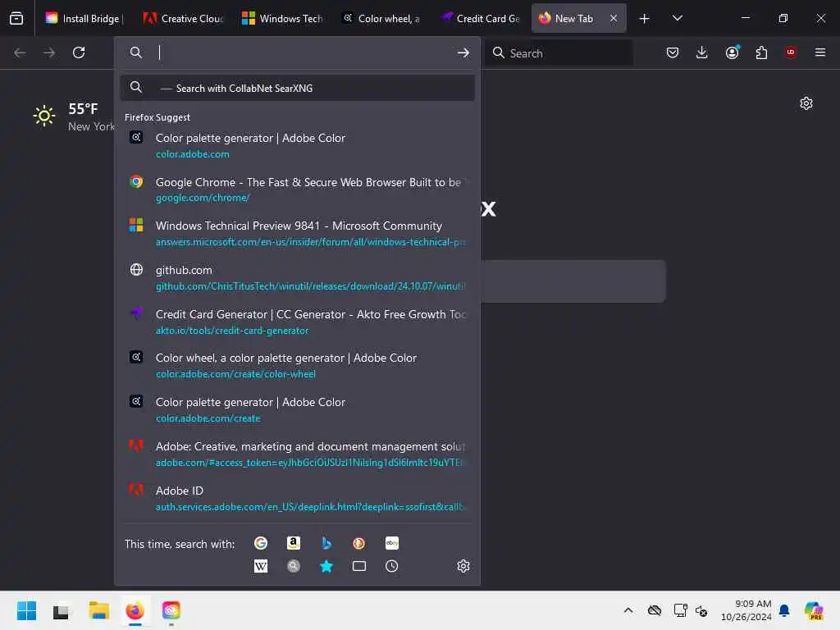The width and height of the screenshot is (840, 630).
Task: Save to Pocket icon
Action: click(673, 52)
